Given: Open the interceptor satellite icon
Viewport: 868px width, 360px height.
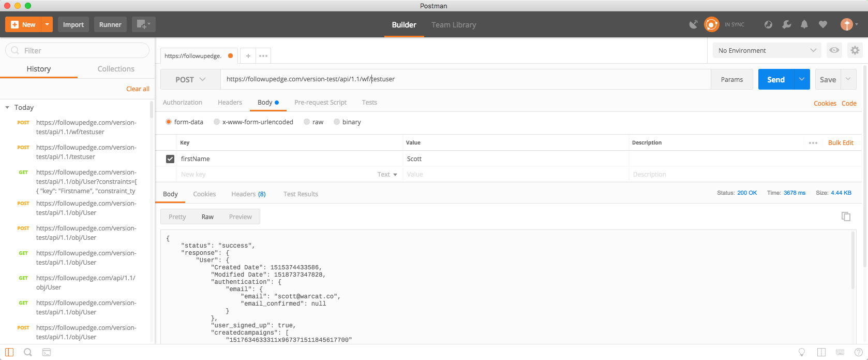Looking at the screenshot, I should pos(694,24).
